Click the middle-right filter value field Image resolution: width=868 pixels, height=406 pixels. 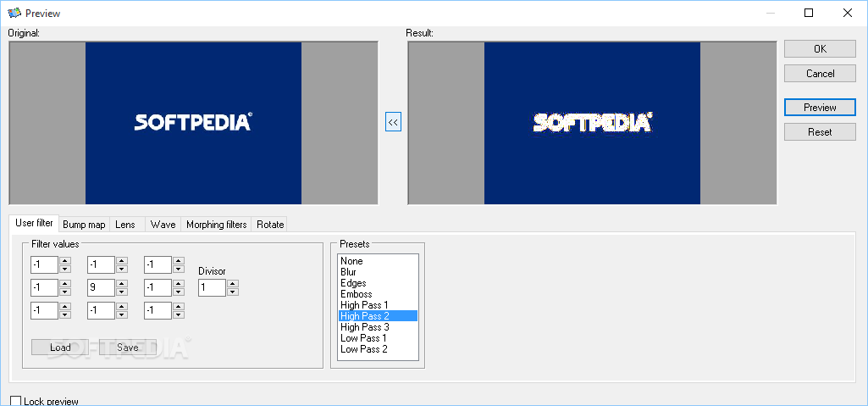tap(158, 287)
